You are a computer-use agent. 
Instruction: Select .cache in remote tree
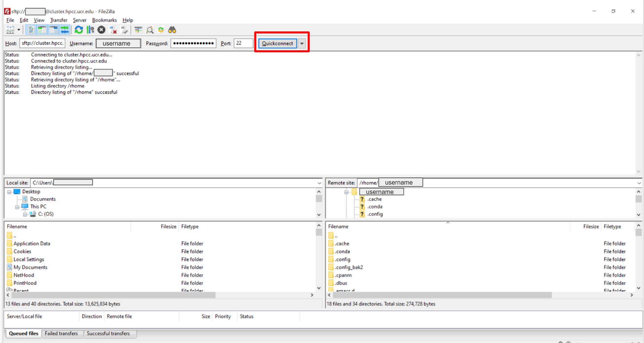[374, 199]
